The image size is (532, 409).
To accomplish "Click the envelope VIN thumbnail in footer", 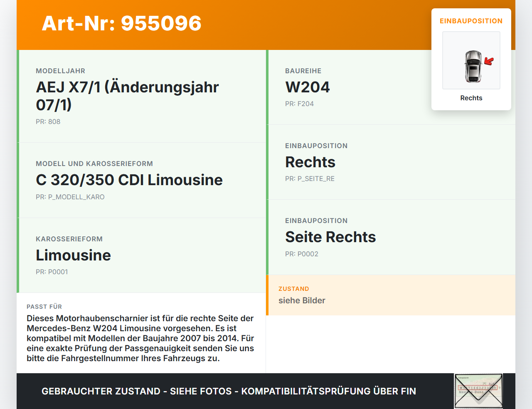I will click(x=478, y=391).
